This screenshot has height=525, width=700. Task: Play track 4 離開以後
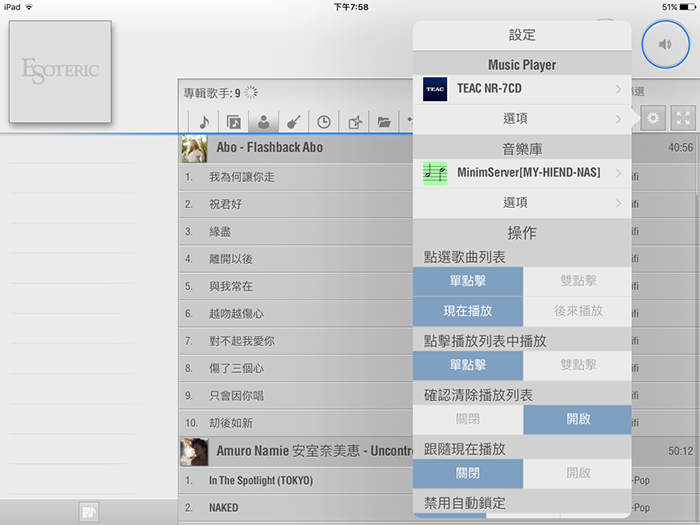[296, 259]
